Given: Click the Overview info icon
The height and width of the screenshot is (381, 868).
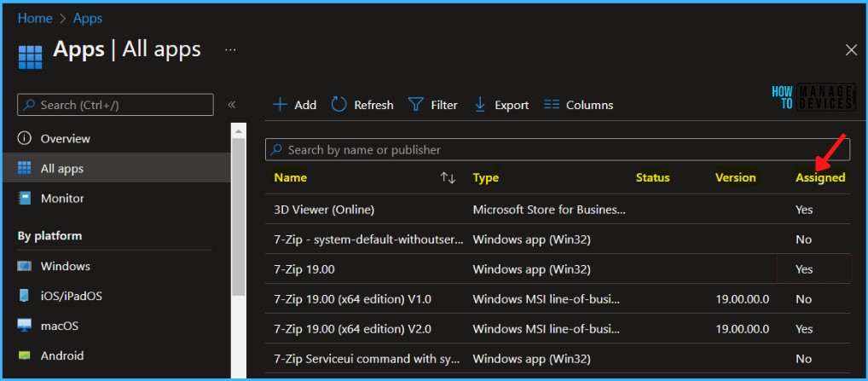Looking at the screenshot, I should pyautogui.click(x=25, y=138).
